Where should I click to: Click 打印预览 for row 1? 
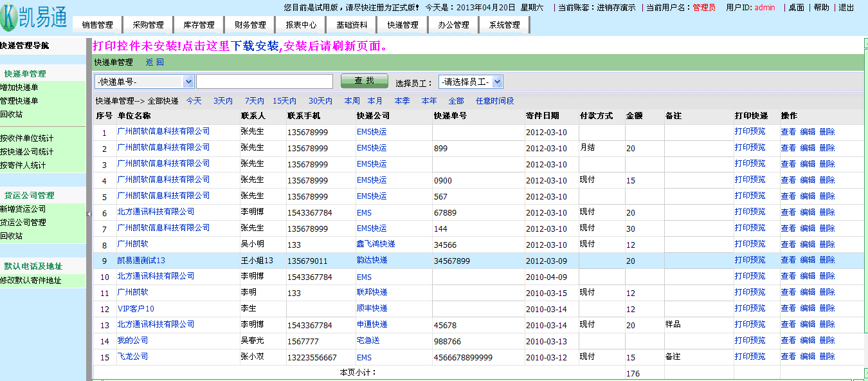click(x=750, y=131)
